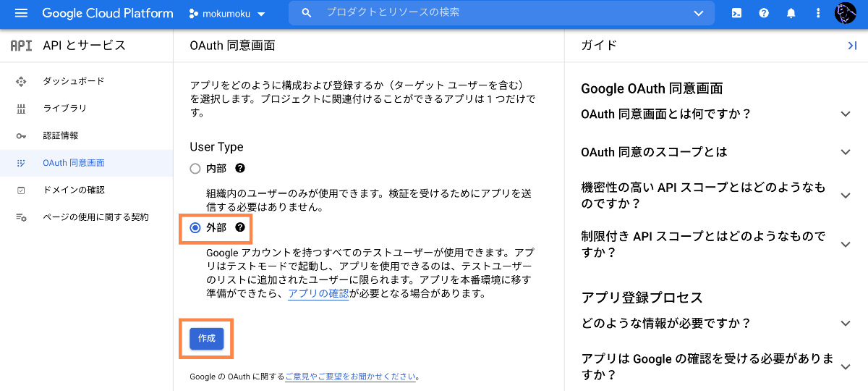This screenshot has height=391, width=868.
Task: Select the 内部 user type radio button
Action: point(195,169)
